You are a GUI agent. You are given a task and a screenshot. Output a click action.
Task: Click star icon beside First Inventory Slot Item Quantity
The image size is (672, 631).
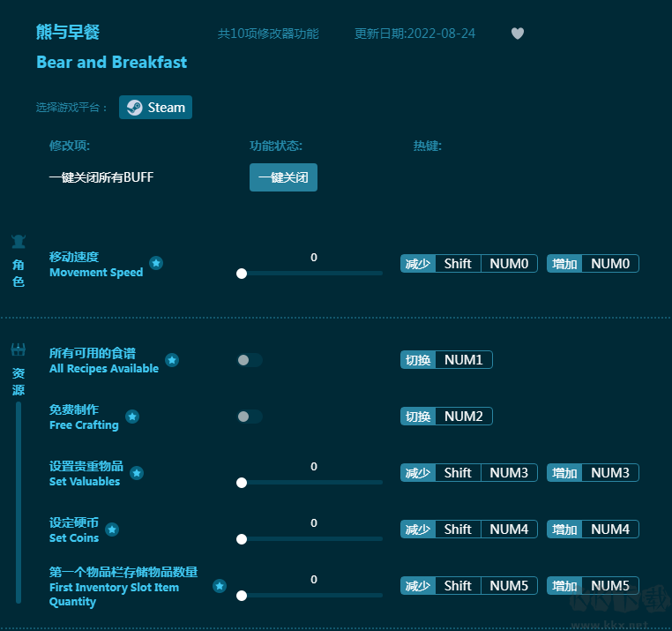[220, 586]
